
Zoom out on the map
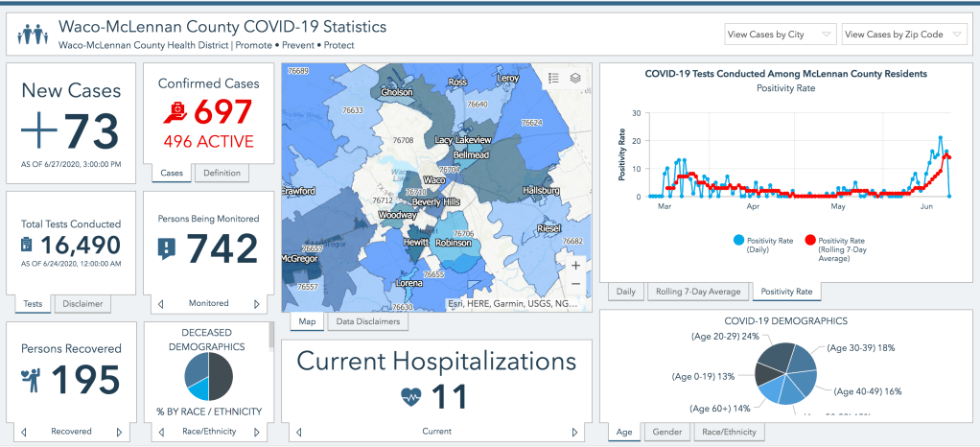[575, 284]
